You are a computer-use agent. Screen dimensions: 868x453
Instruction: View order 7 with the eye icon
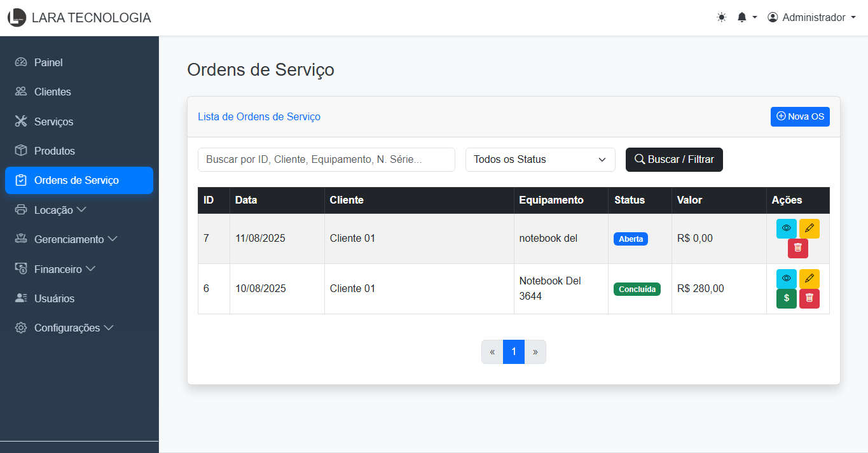click(x=786, y=228)
